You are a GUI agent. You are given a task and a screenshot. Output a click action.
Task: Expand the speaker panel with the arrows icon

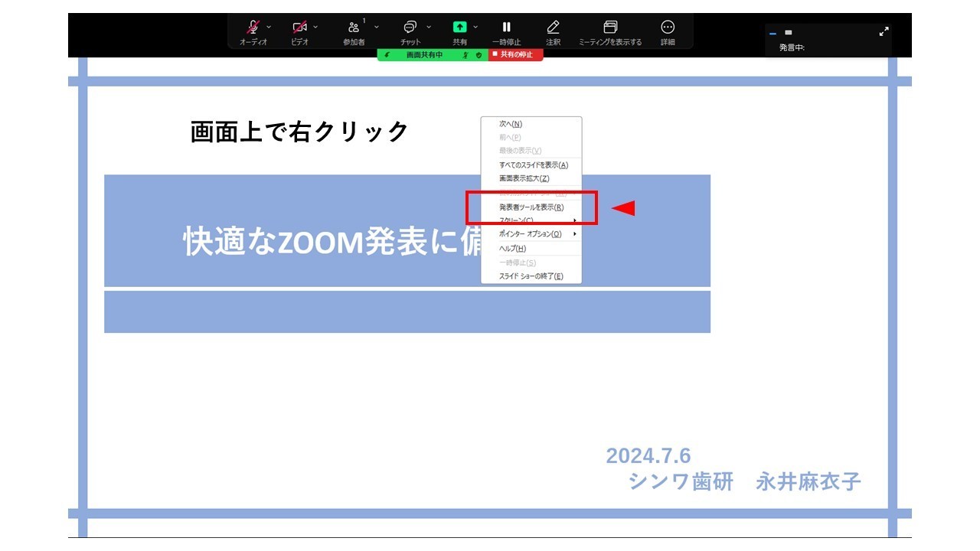coord(884,32)
